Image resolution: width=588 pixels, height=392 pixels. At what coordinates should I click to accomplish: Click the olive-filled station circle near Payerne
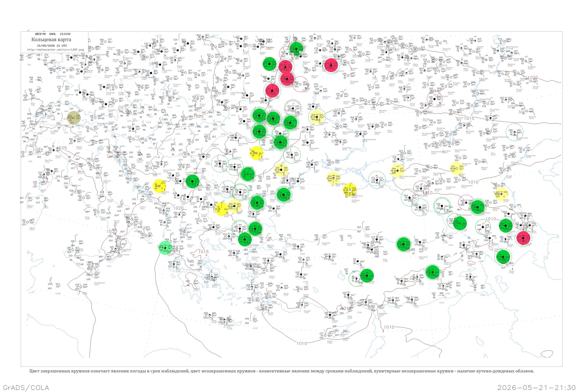pyautogui.click(x=74, y=118)
